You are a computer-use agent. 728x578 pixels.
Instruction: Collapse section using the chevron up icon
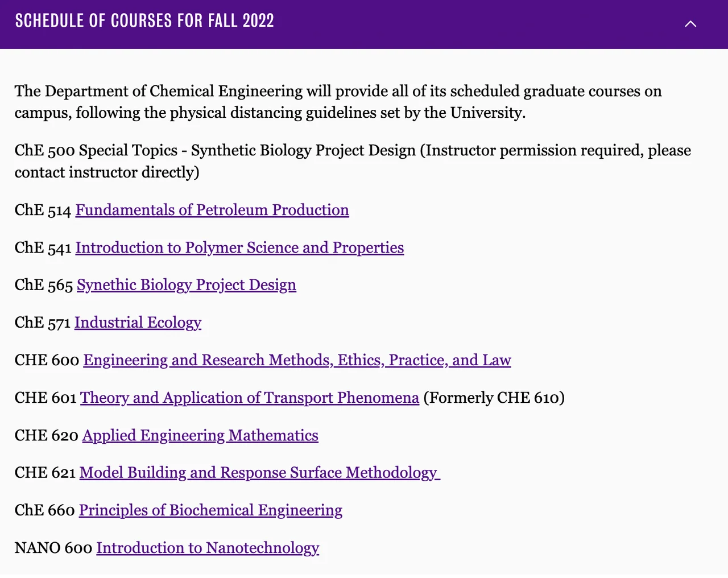690,23
